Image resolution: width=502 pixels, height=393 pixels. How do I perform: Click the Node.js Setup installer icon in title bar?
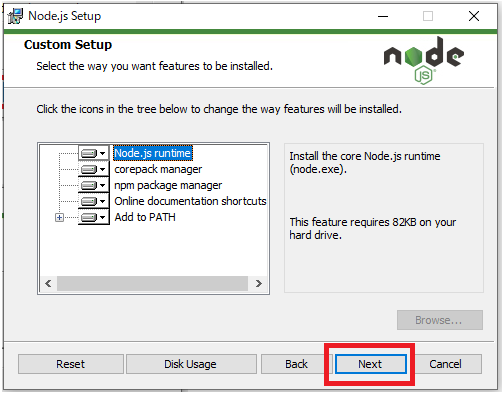(15, 16)
